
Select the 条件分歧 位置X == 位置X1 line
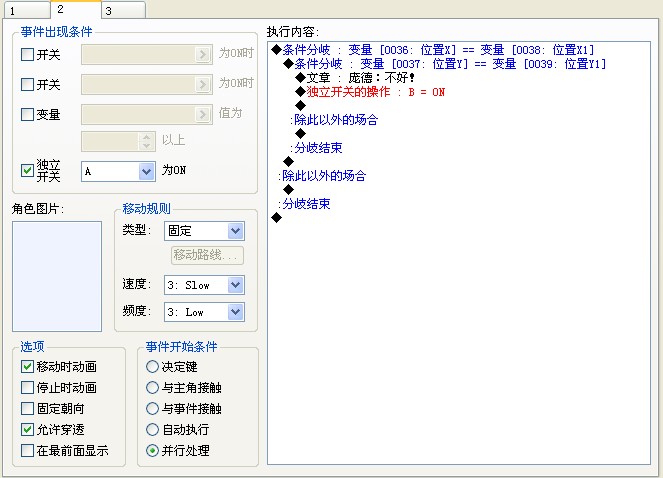pos(433,50)
